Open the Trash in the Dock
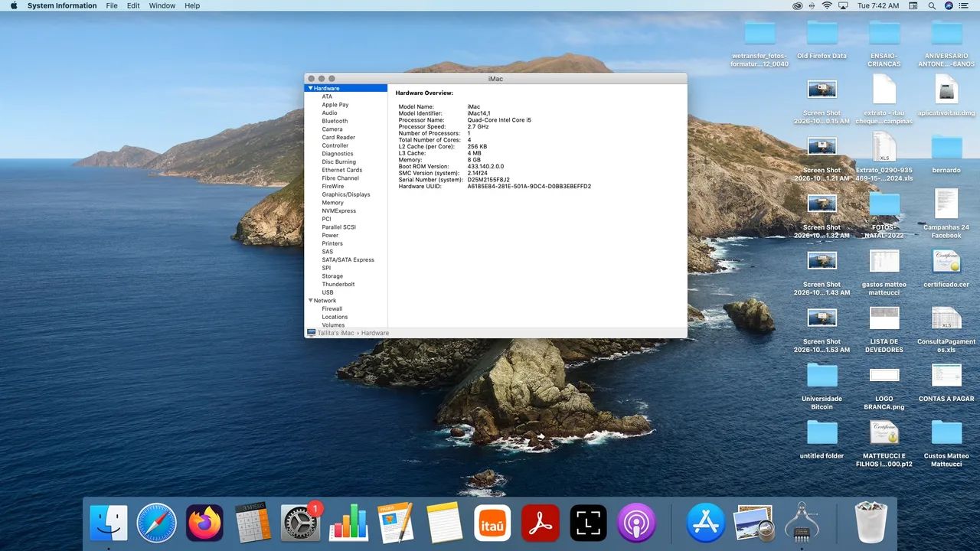This screenshot has width=980, height=551. (x=871, y=523)
